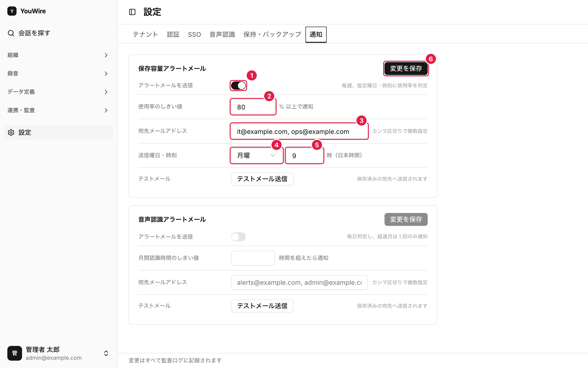
Task: Open the SSO tab
Action: 194,34
